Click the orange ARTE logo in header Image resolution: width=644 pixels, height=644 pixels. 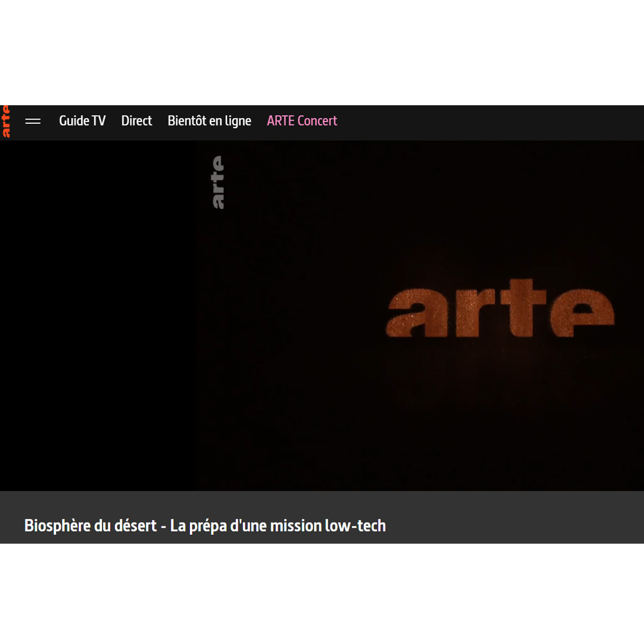click(x=5, y=122)
